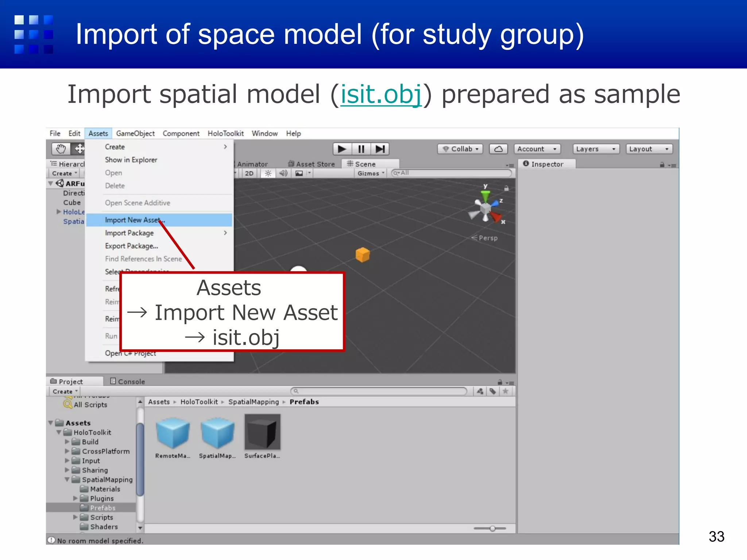The height and width of the screenshot is (560, 747).
Task: Open the isit.obj hyperlink
Action: pos(381,94)
